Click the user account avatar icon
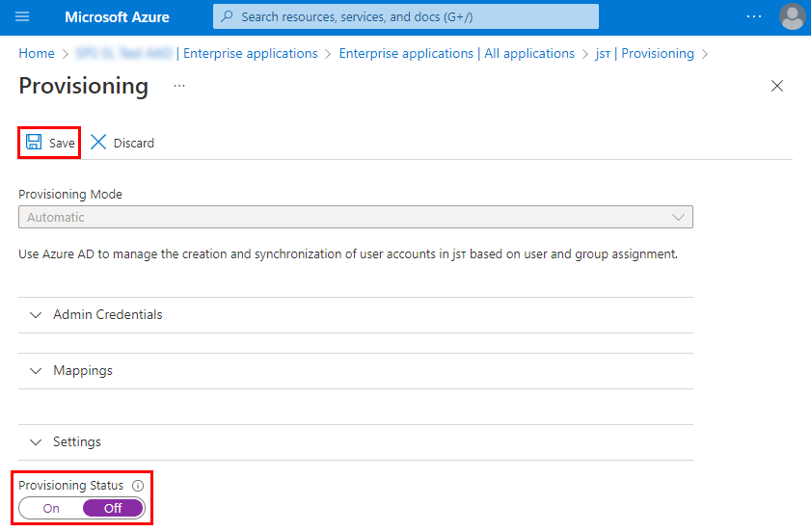The width and height of the screenshot is (811, 532). click(793, 17)
